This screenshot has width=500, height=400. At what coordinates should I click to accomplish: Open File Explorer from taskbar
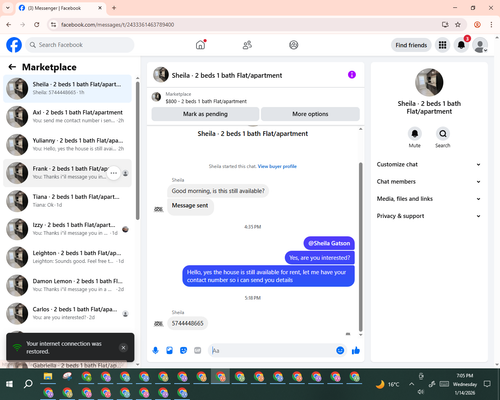(48, 377)
